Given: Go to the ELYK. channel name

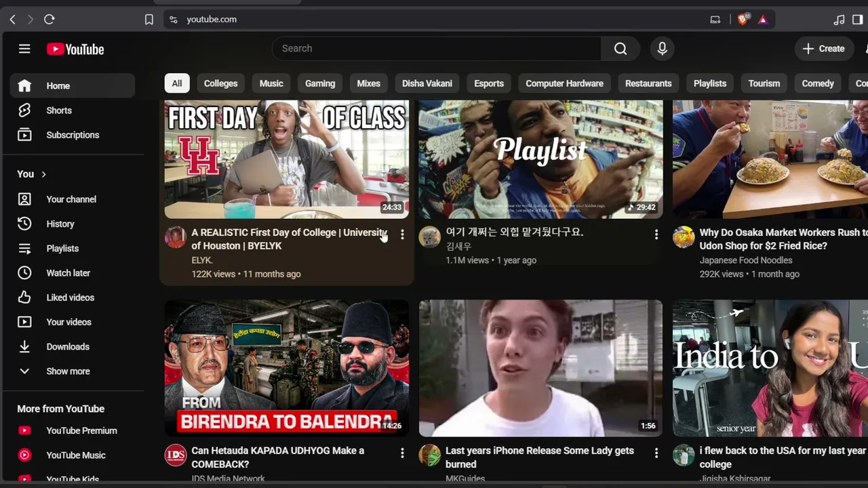Looking at the screenshot, I should coord(202,260).
